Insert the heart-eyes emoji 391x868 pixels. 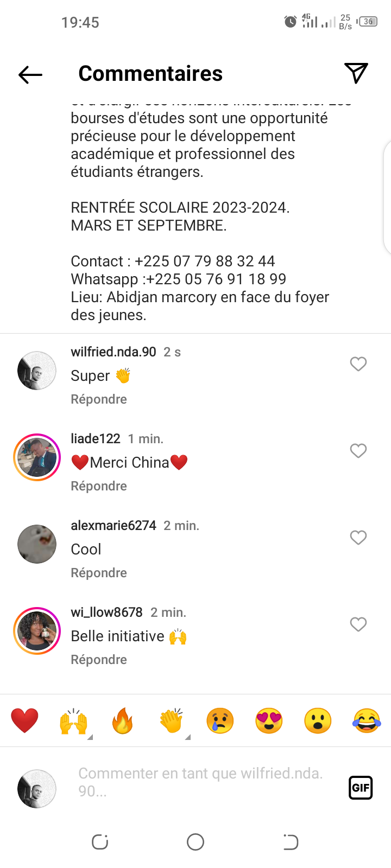269,721
